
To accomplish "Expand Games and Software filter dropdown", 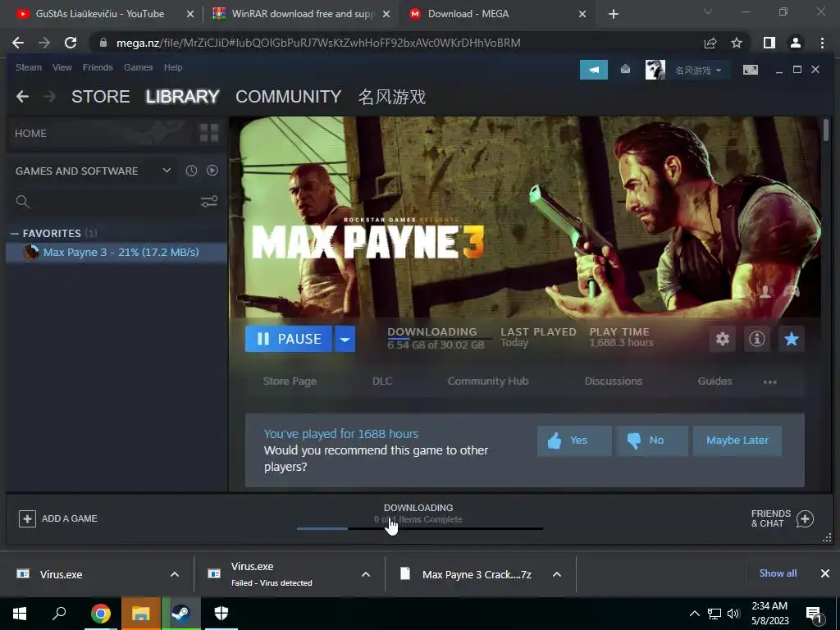I will [167, 171].
